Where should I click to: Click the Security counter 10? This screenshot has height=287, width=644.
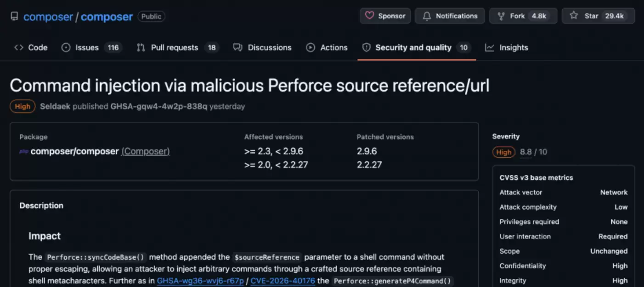[x=463, y=47]
